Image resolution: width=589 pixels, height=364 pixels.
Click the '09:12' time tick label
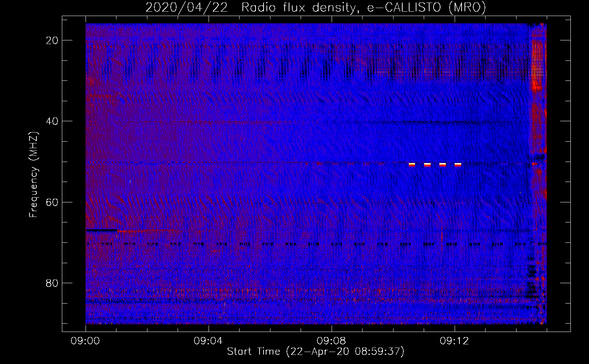point(455,341)
